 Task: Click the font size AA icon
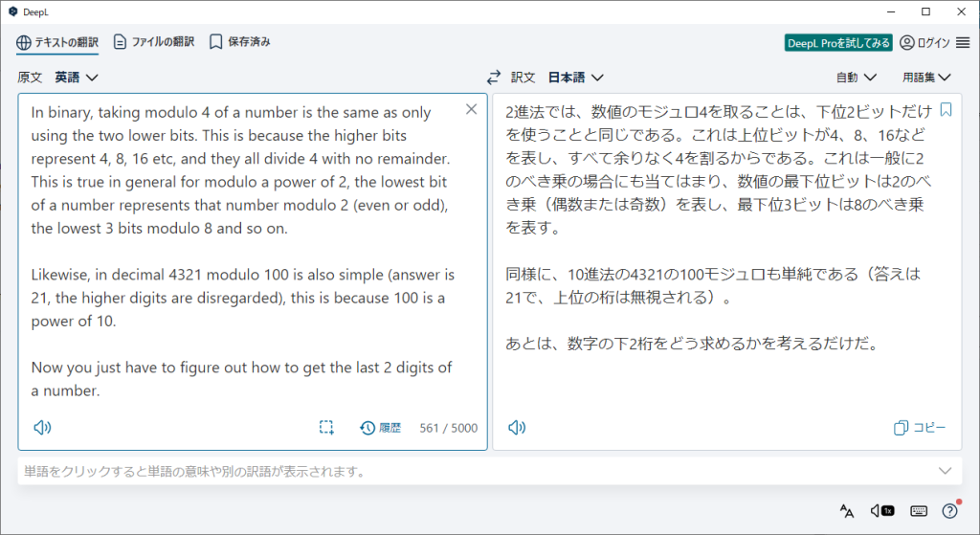(846, 511)
